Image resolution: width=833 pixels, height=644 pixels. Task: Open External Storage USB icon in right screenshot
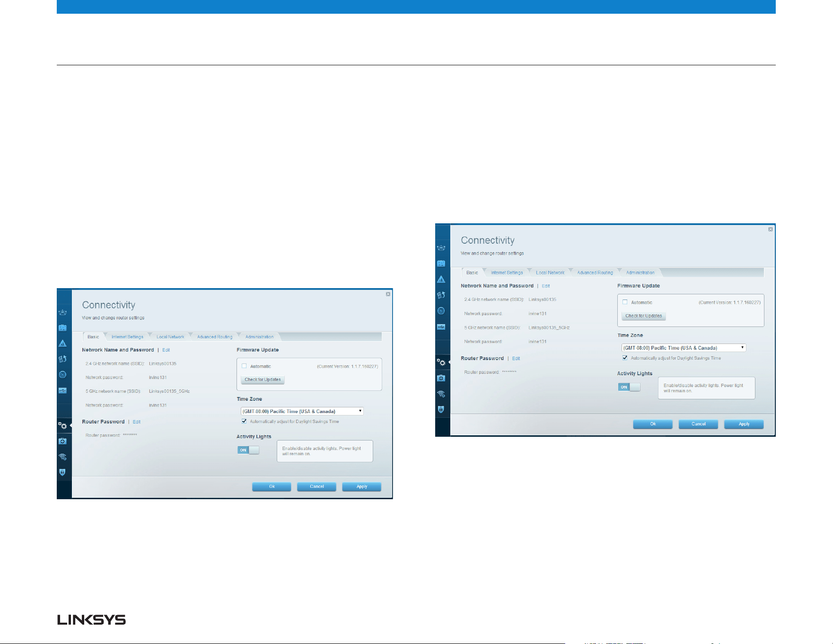[x=441, y=327]
